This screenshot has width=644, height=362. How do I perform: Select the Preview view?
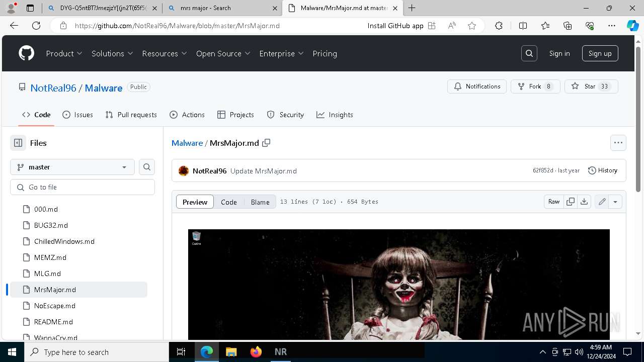coord(195,202)
